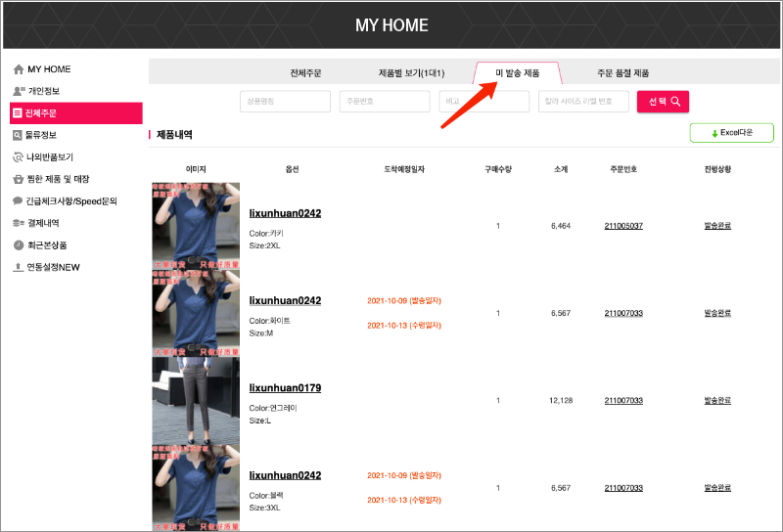
Task: Click the 결제내역 payment history icon
Action: click(18, 223)
